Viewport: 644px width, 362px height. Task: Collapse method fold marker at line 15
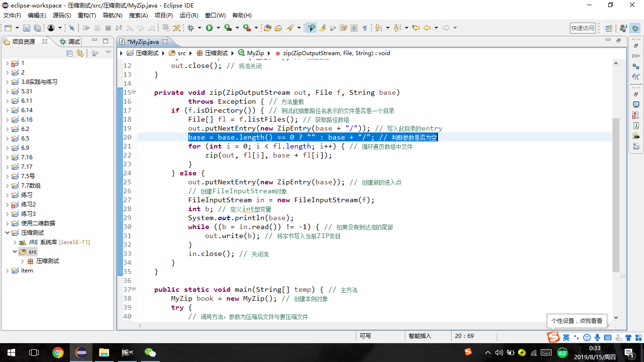coord(133,92)
